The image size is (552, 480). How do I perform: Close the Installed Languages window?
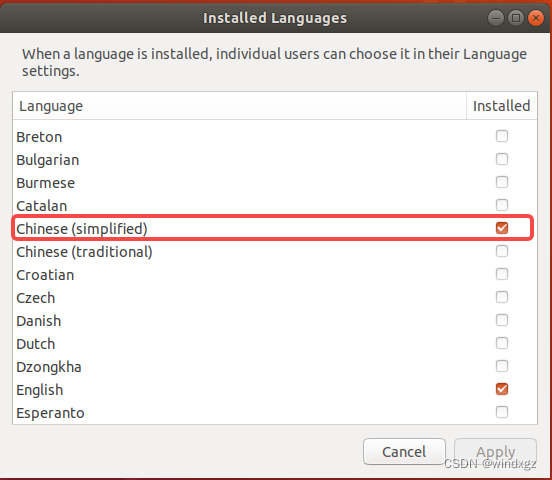coord(536,18)
